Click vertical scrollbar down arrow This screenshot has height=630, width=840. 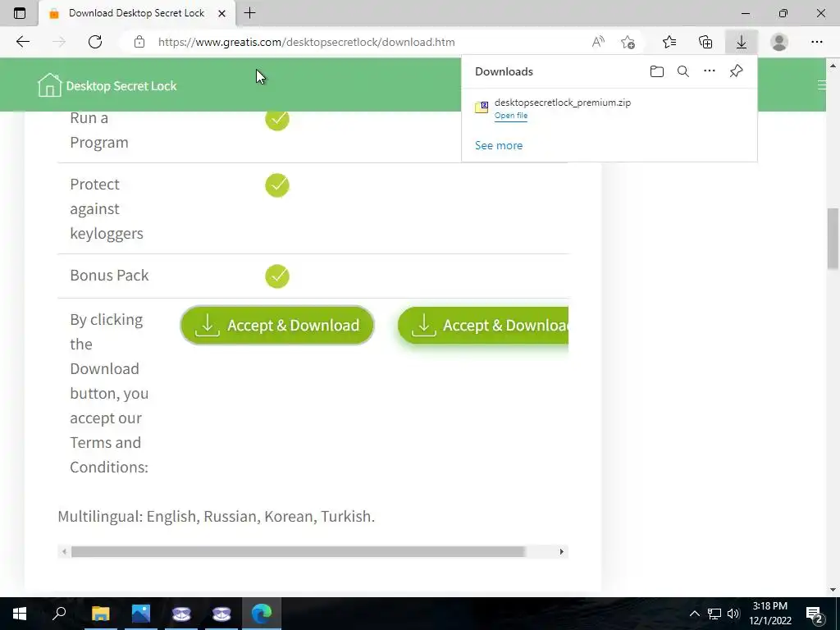833,590
